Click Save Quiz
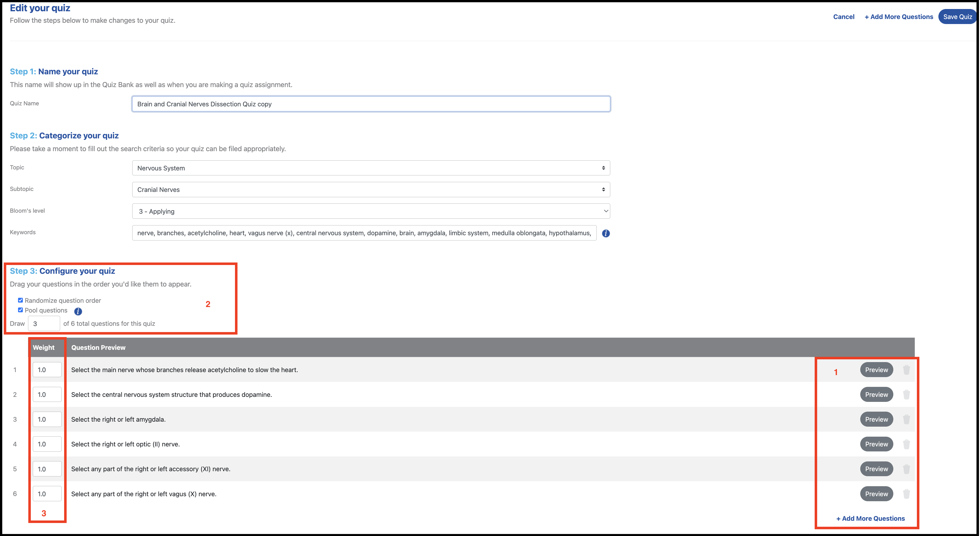The height and width of the screenshot is (536, 980). pos(957,16)
